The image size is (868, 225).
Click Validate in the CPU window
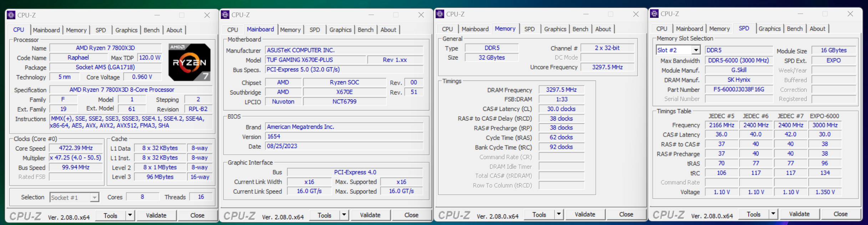tap(156, 215)
